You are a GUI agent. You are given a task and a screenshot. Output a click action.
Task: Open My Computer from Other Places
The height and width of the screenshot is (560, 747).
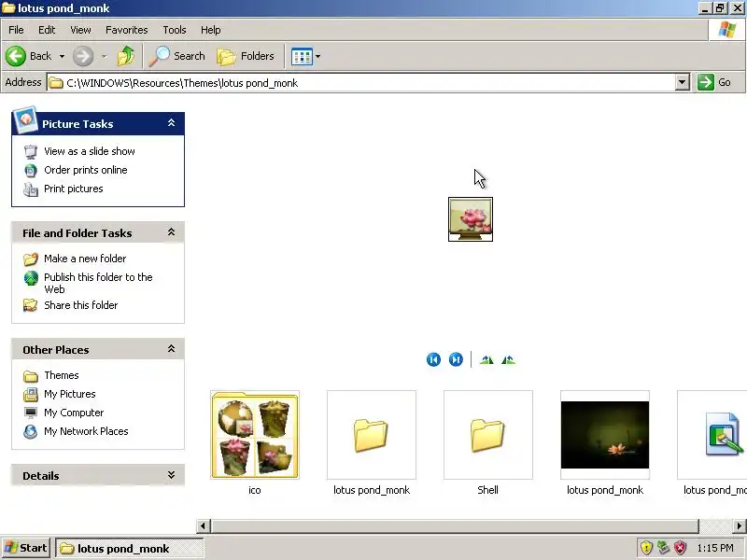pyautogui.click(x=74, y=413)
